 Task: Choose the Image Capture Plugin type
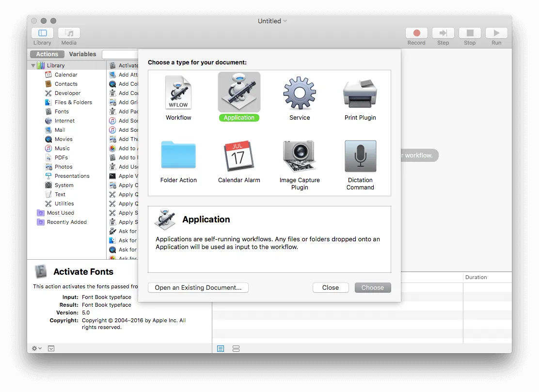[x=300, y=156]
